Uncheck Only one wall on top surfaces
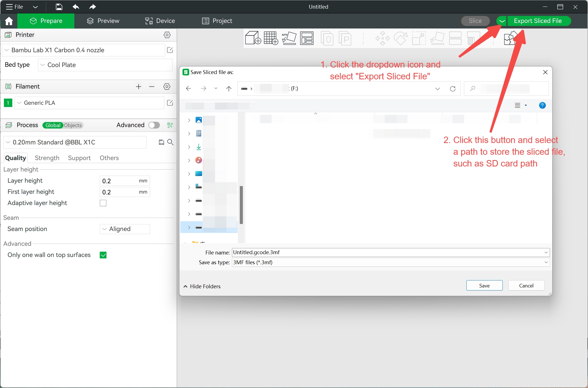Image resolution: width=588 pixels, height=388 pixels. 103,255
